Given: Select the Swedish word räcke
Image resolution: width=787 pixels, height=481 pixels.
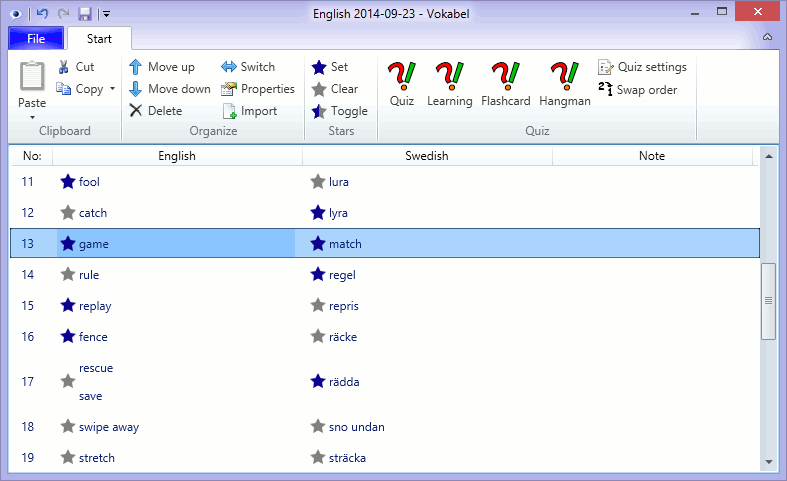Looking at the screenshot, I should click(343, 337).
